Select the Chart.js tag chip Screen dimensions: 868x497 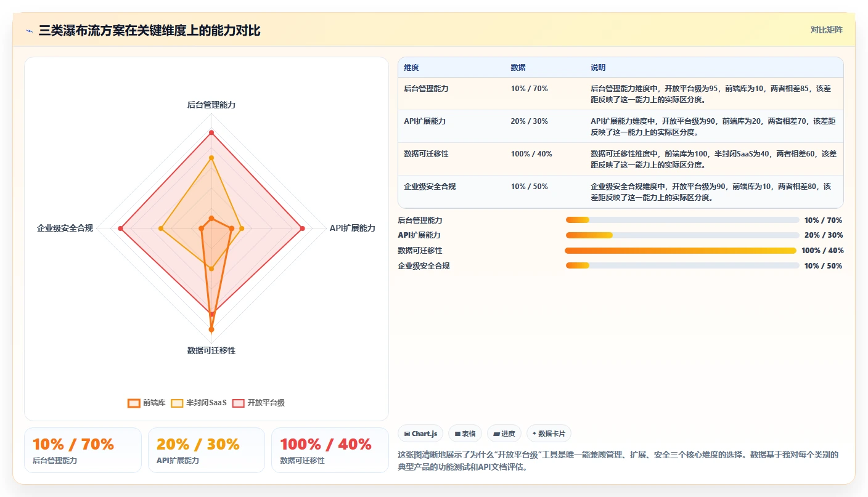pyautogui.click(x=420, y=434)
